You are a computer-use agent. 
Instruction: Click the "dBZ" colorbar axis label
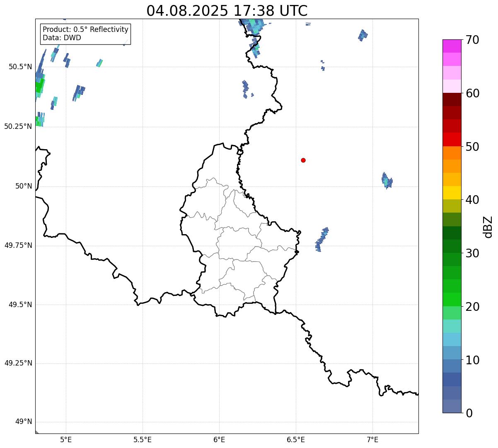(488, 227)
